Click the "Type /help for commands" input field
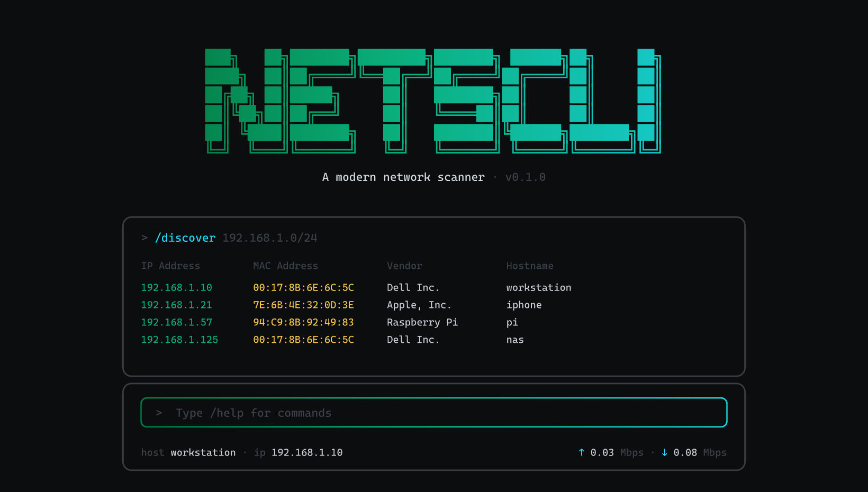This screenshot has height=492, width=868. tap(434, 413)
